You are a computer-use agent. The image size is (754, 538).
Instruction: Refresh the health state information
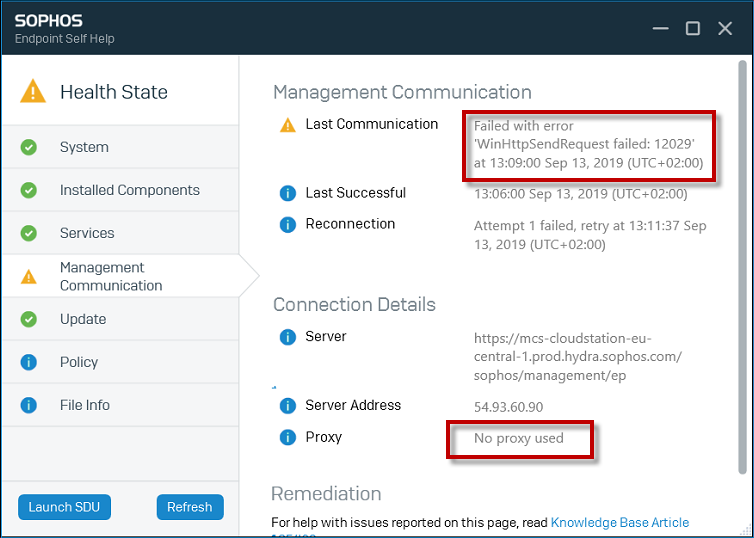click(x=190, y=507)
